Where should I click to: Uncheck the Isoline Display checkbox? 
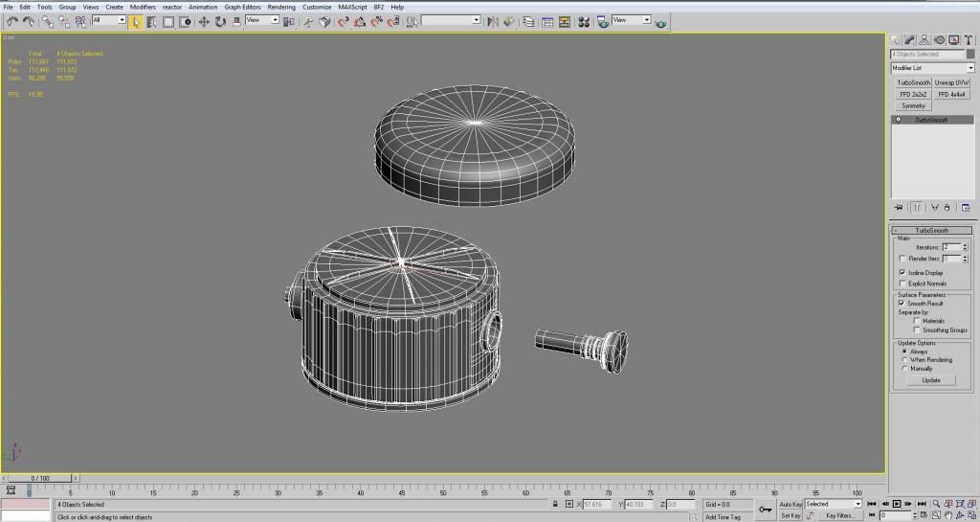[x=902, y=273]
